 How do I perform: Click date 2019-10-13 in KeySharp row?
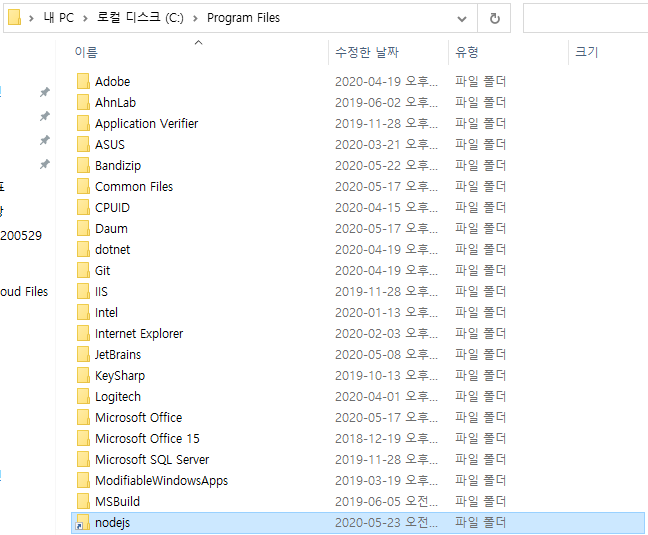[x=386, y=376]
